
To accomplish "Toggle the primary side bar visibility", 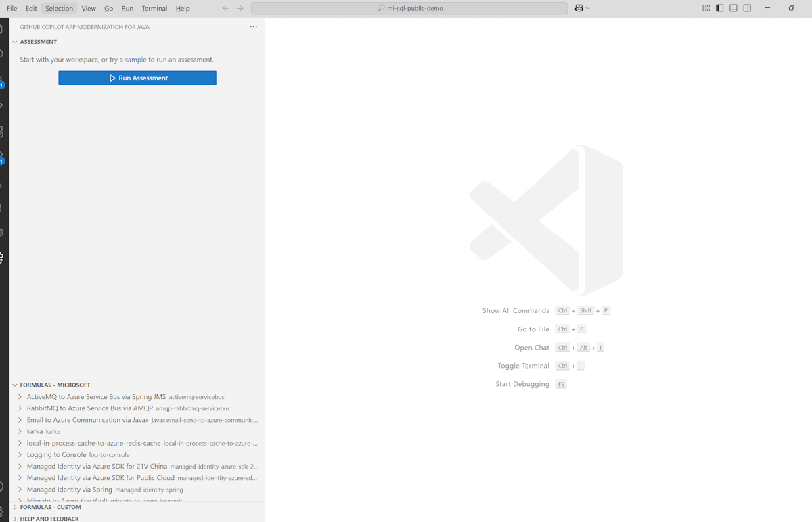I will pyautogui.click(x=720, y=8).
